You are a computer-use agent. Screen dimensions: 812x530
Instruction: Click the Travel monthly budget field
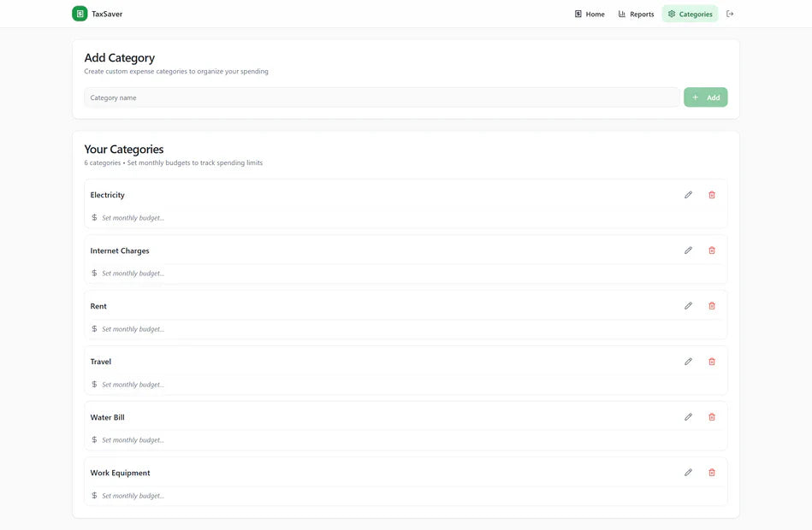(406, 385)
